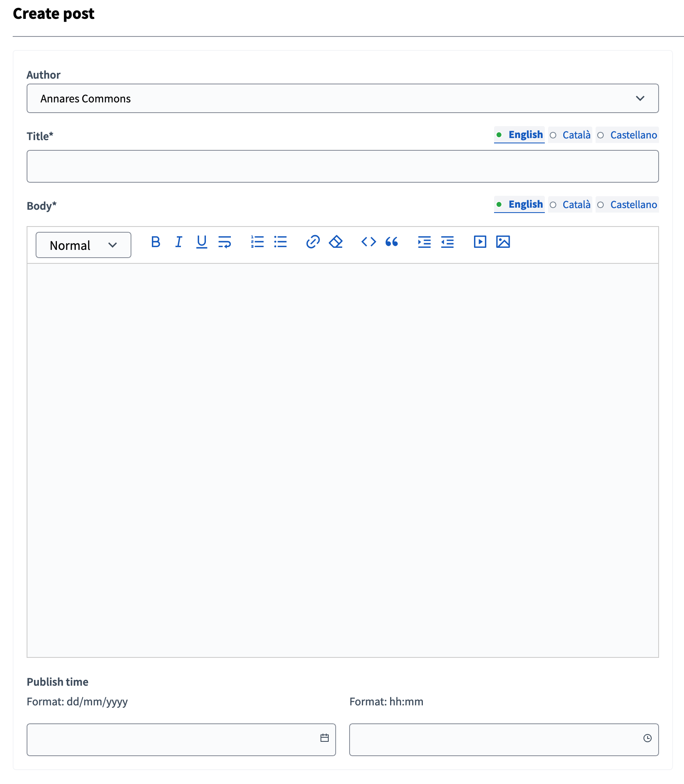Apply underline formatting
This screenshot has height=784, width=684.
click(x=201, y=242)
